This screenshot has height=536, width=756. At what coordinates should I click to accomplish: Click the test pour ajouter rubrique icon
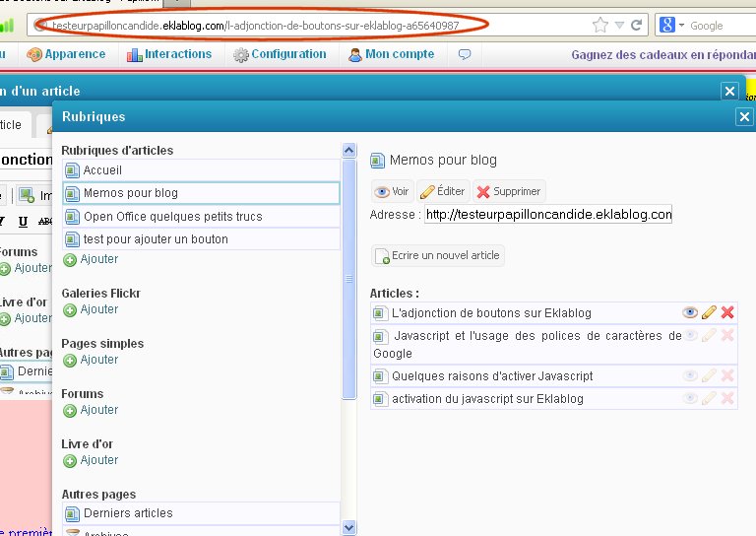pos(72,239)
